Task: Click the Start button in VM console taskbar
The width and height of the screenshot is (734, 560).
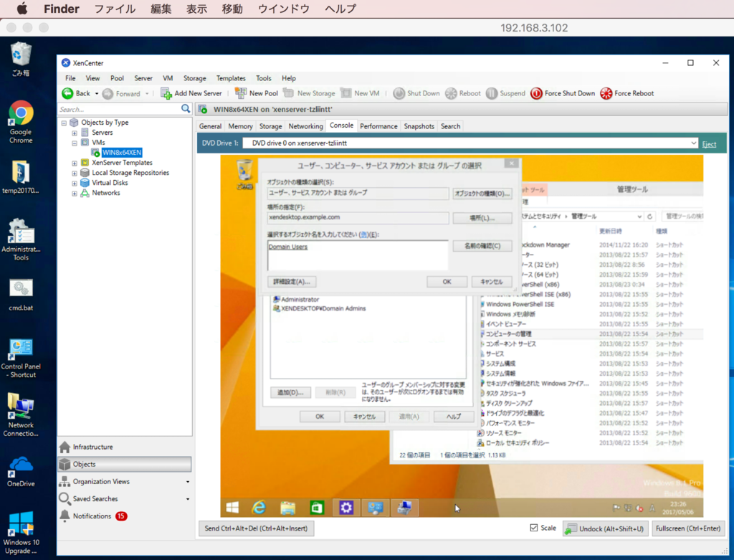Action: [232, 508]
